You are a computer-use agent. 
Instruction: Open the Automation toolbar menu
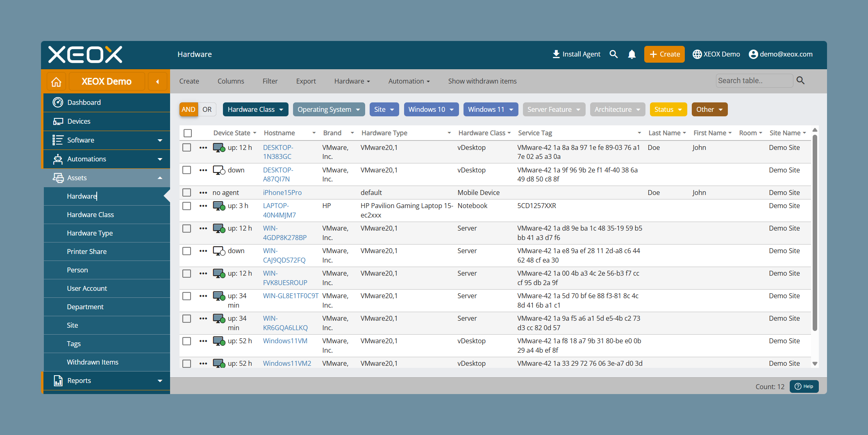point(409,81)
